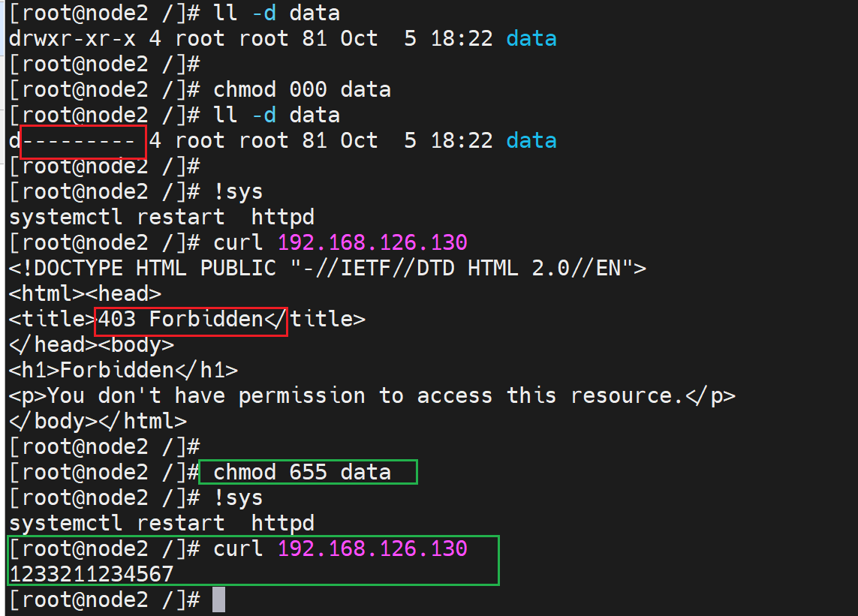Click the second "!sys" history command

click(x=238, y=497)
